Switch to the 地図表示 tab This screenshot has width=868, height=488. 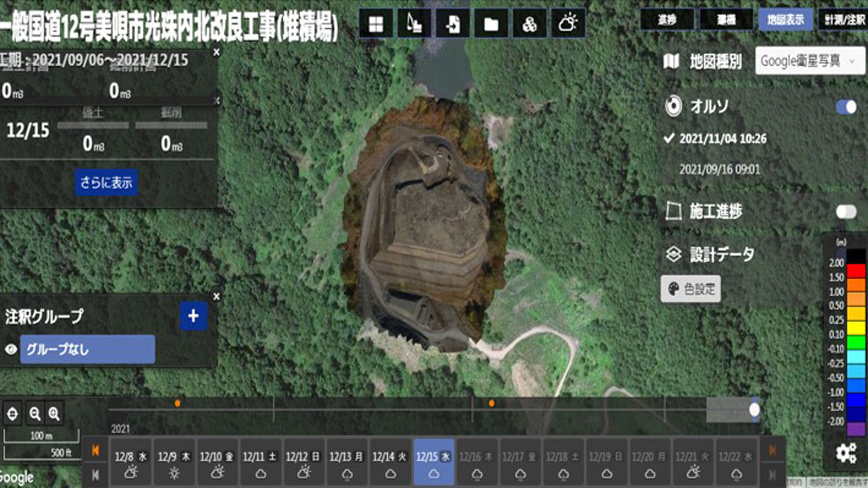(785, 20)
